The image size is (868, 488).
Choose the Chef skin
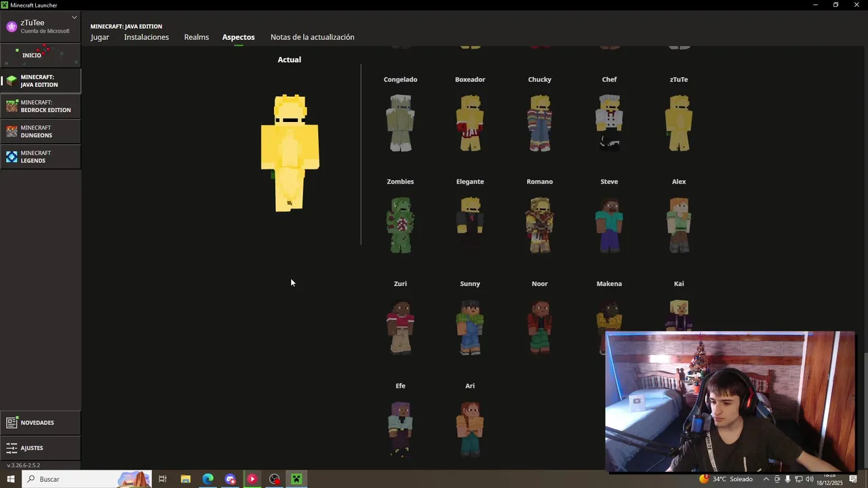tap(609, 123)
